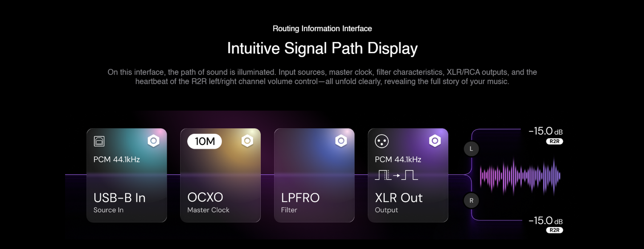This screenshot has width=644, height=249.
Task: Click the 10M clock badge
Action: [205, 141]
